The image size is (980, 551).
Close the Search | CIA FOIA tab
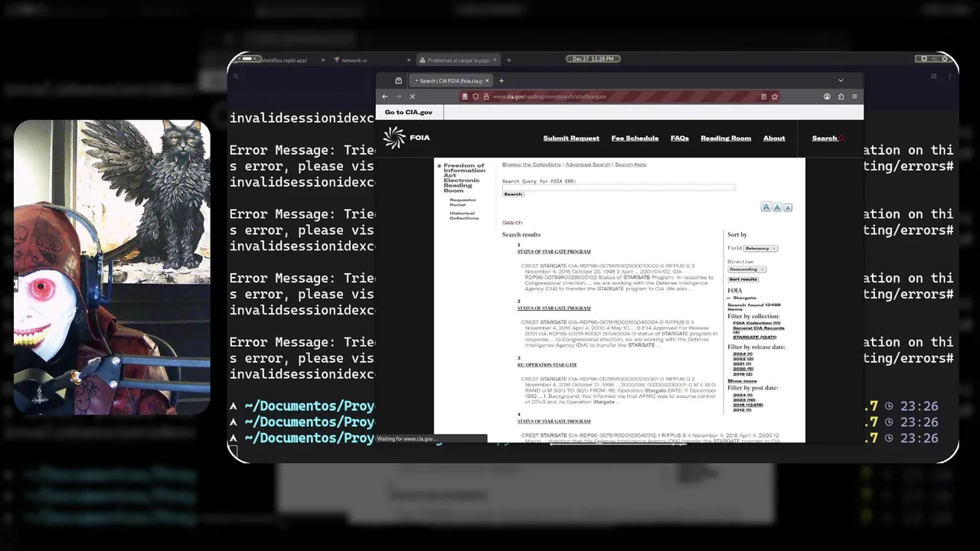(487, 80)
